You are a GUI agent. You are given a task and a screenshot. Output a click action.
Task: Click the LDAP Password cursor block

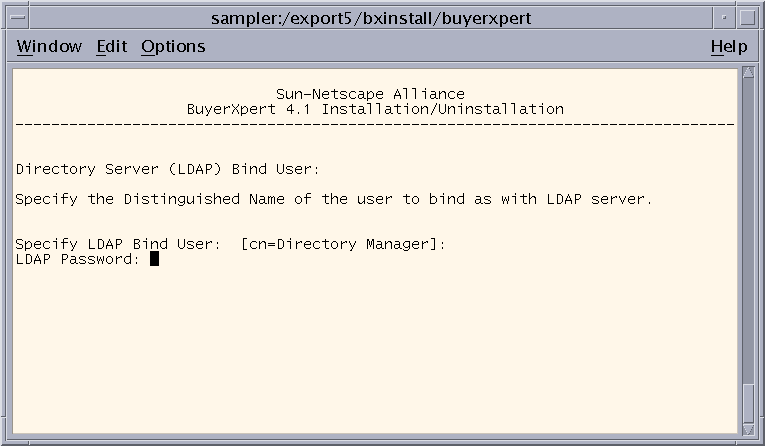point(154,259)
